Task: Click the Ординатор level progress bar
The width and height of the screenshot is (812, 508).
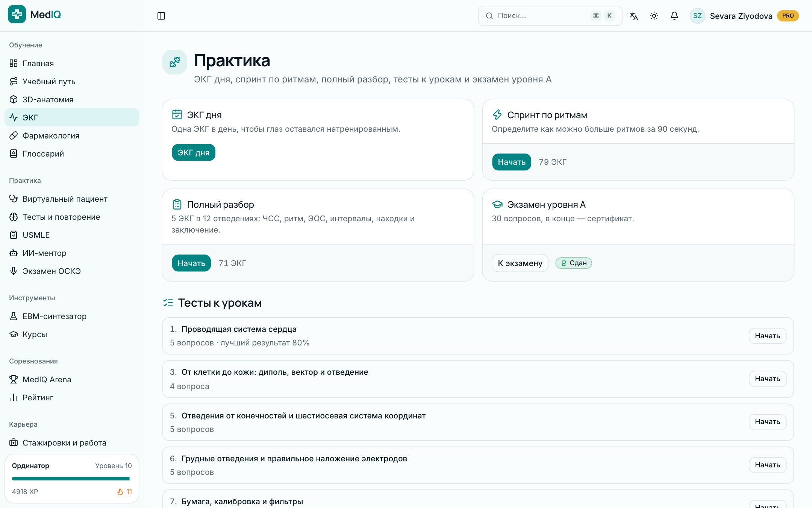Action: [71, 479]
